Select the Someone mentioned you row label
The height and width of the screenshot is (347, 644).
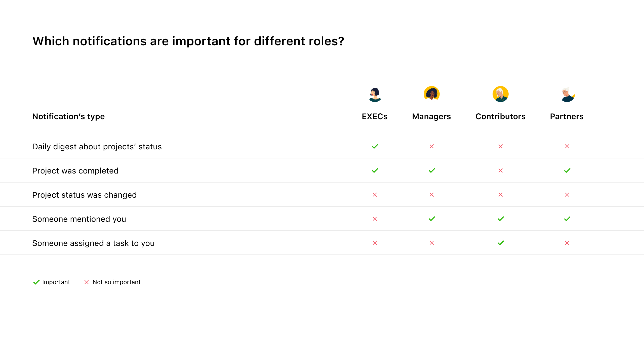pos(79,219)
